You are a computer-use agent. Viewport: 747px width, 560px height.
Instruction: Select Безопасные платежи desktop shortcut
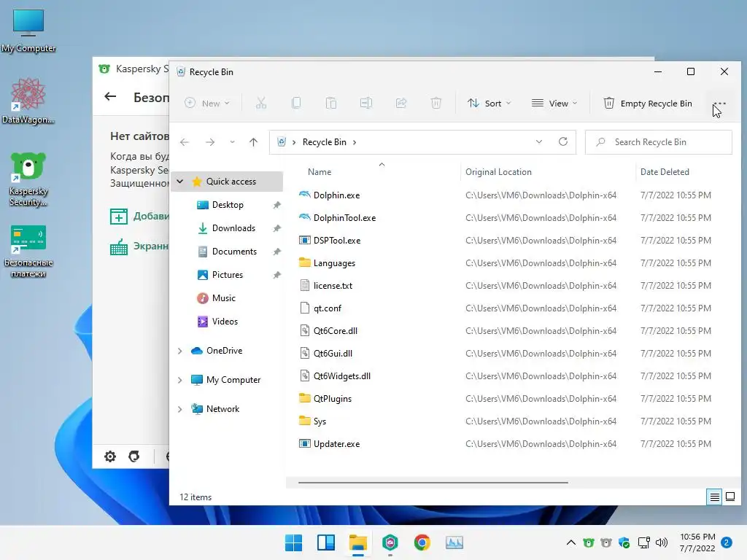[28, 251]
